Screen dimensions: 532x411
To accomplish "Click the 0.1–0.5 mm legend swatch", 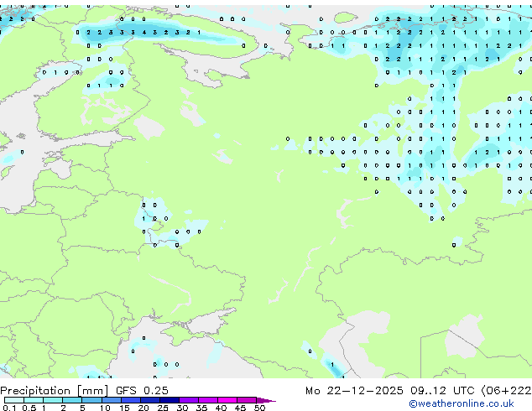I will 14,400.
